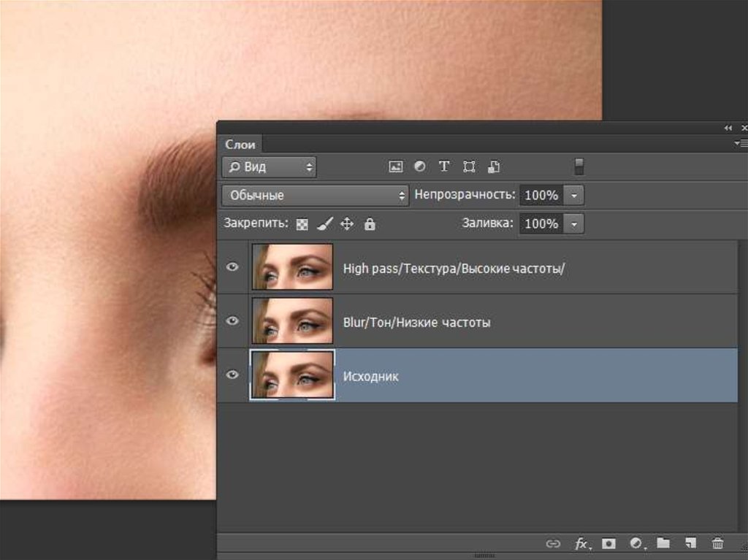Image resolution: width=748 pixels, height=560 pixels.
Task: Click the shape layer filter icon
Action: click(469, 166)
